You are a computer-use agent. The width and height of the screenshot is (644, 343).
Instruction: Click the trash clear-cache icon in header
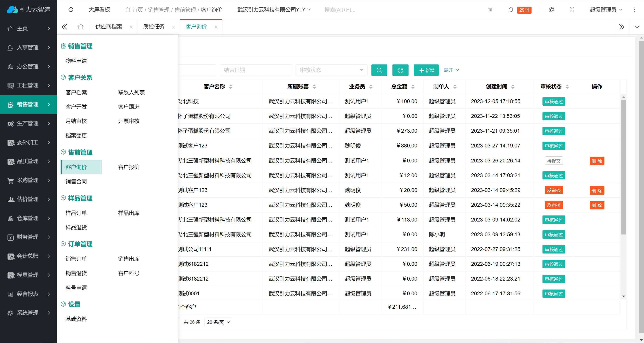490,10
